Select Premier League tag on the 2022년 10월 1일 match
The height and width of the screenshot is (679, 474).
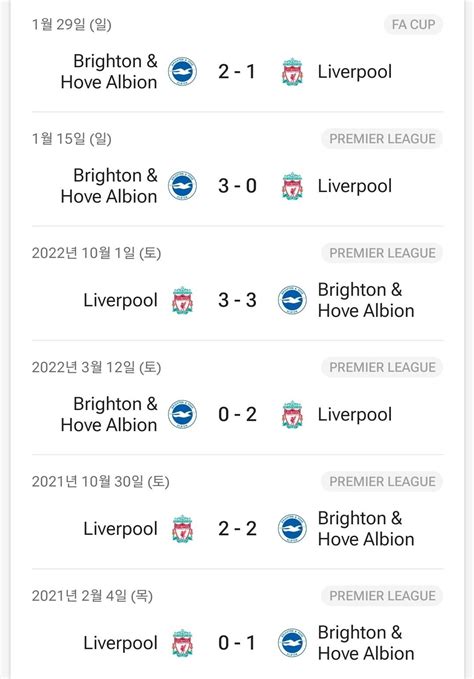click(x=382, y=253)
